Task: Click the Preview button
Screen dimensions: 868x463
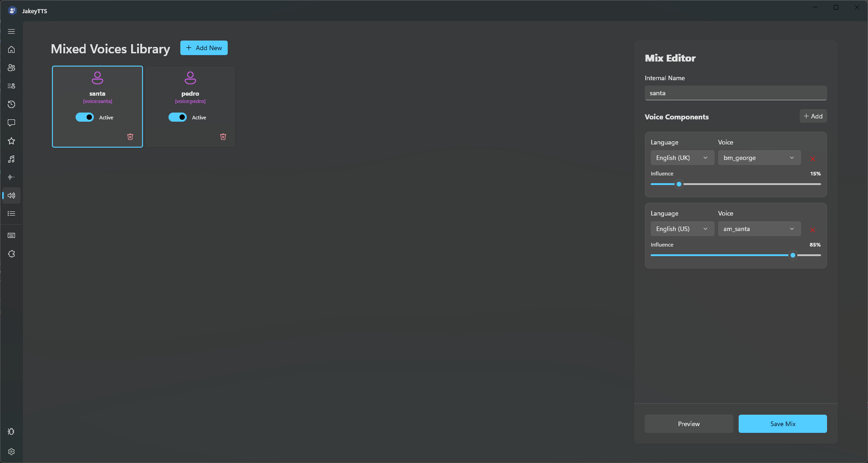Action: (x=689, y=424)
